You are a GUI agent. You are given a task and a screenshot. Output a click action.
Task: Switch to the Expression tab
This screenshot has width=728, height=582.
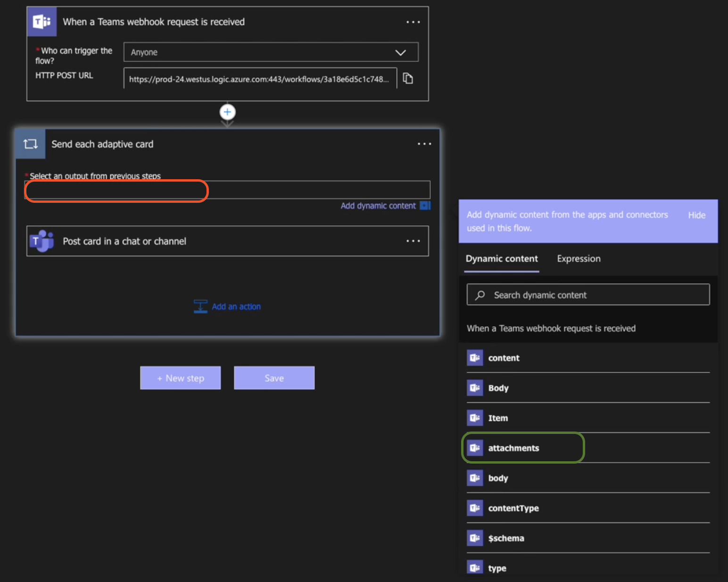point(579,258)
